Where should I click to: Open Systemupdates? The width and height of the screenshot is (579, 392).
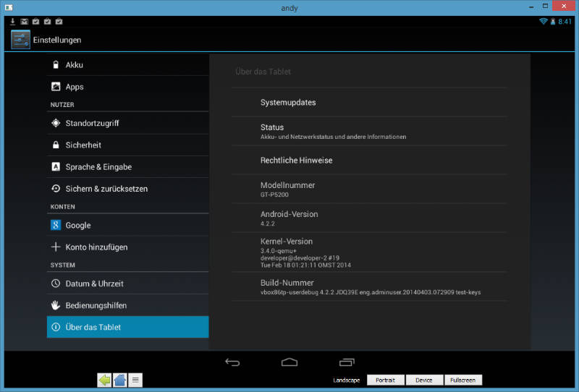coord(369,103)
